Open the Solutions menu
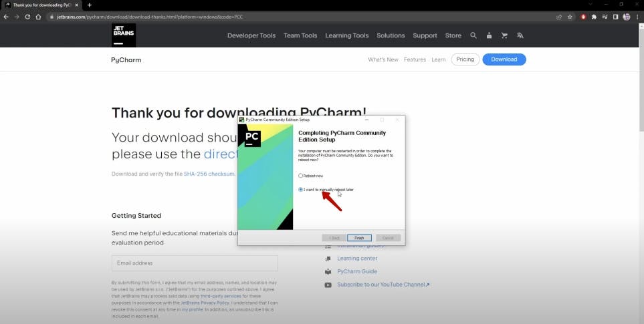 [391, 35]
